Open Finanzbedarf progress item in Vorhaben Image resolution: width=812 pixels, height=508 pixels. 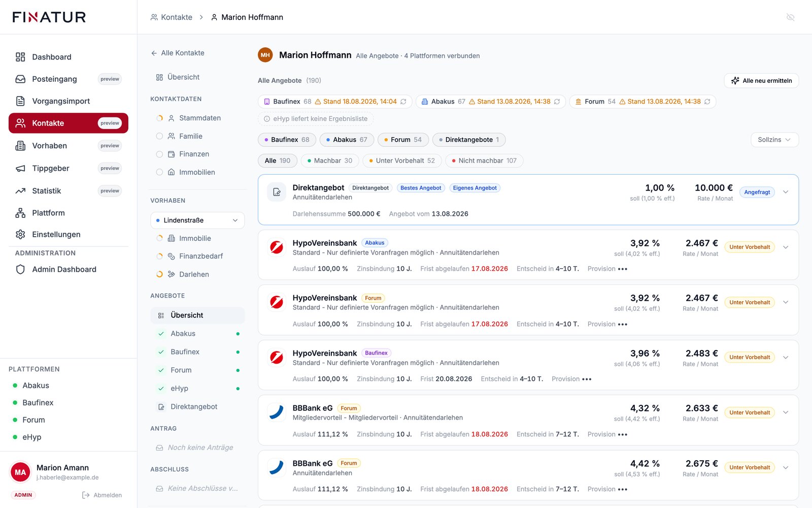(x=197, y=256)
